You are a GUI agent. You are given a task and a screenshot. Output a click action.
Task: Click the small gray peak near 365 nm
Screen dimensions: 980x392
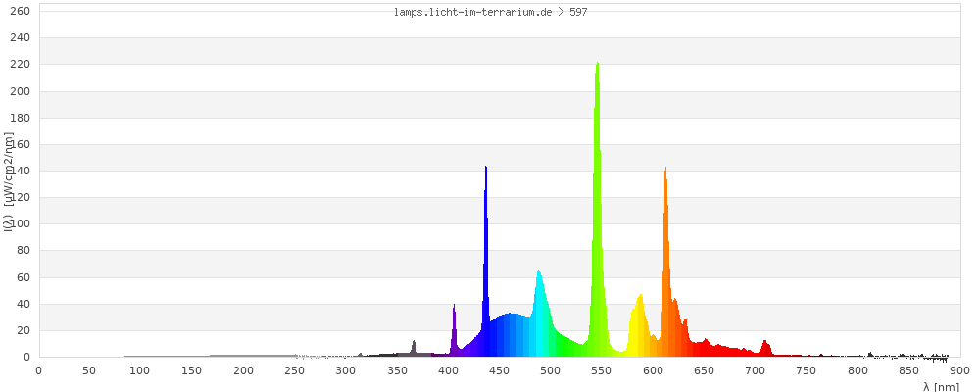[414, 348]
